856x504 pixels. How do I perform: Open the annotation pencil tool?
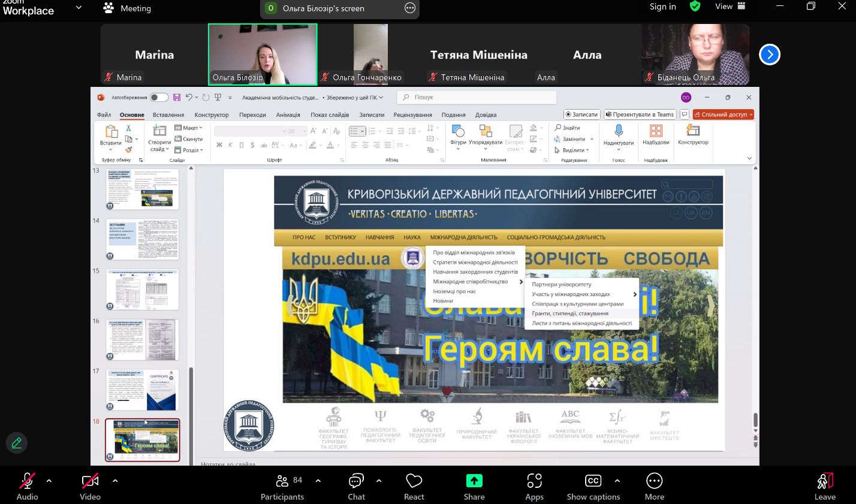[17, 443]
